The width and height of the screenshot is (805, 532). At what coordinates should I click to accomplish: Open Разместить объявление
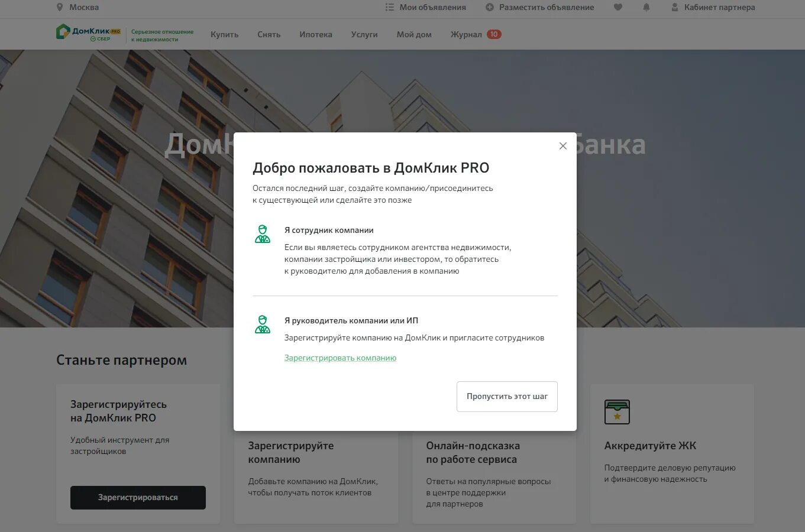[547, 7]
